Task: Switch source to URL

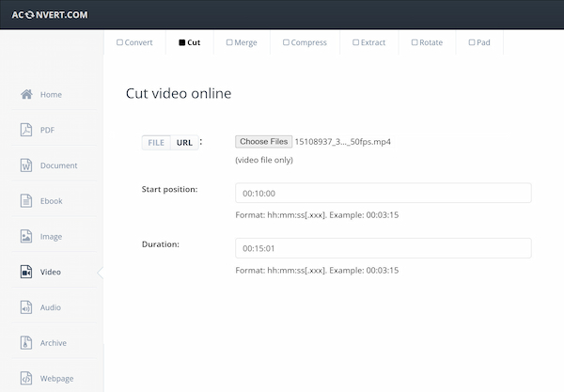Action: pyautogui.click(x=184, y=143)
